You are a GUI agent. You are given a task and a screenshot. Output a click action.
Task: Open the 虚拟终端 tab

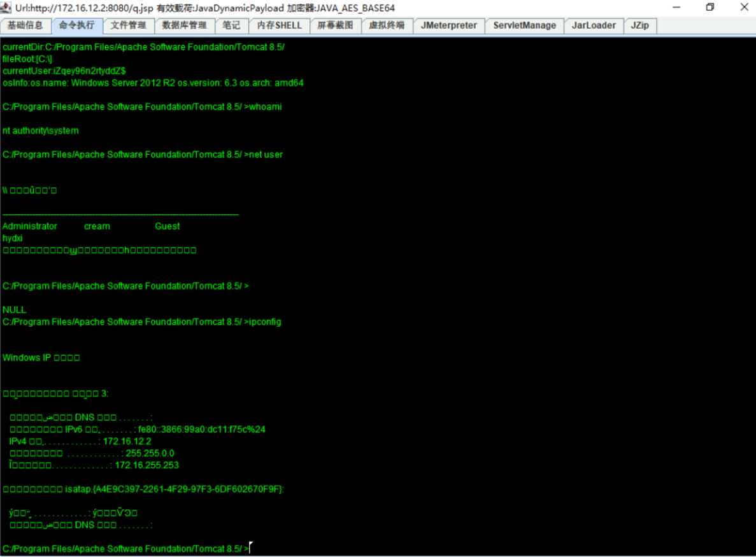[x=387, y=25]
